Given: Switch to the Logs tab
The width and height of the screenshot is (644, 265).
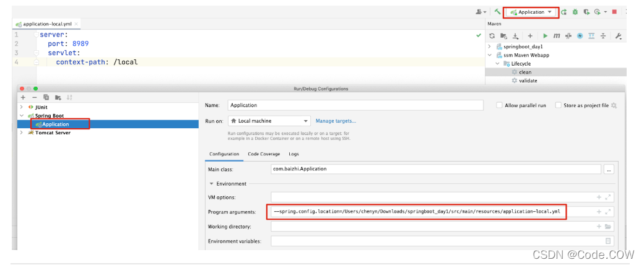Looking at the screenshot, I should pyautogui.click(x=294, y=154).
